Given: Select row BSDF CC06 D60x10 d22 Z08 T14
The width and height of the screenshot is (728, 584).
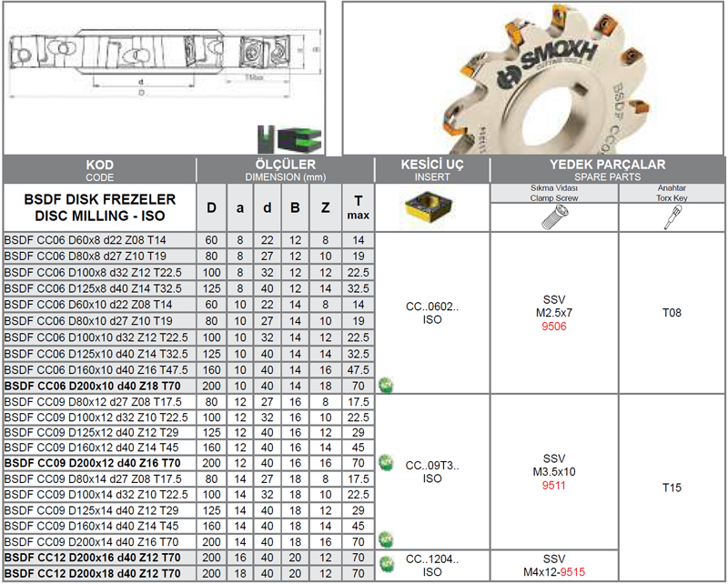Looking at the screenshot, I should (188, 305).
